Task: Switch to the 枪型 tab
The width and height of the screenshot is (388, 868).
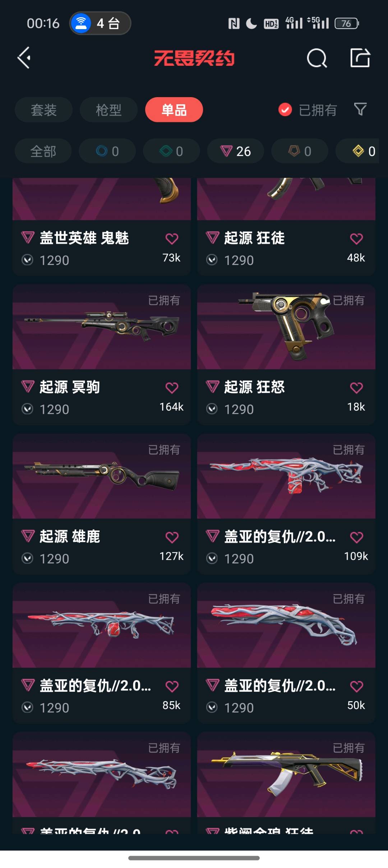Action: click(x=108, y=110)
